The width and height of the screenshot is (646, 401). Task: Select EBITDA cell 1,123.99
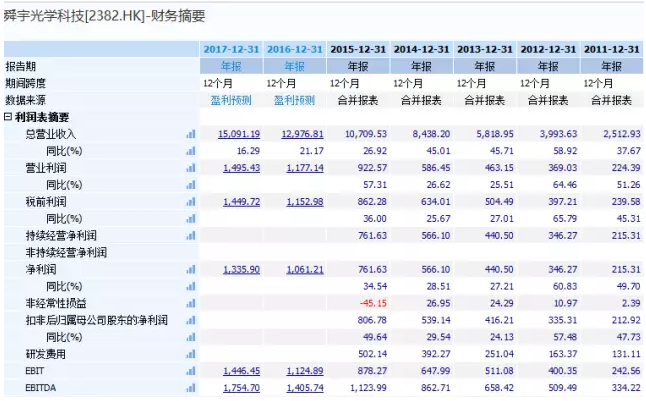click(x=368, y=388)
